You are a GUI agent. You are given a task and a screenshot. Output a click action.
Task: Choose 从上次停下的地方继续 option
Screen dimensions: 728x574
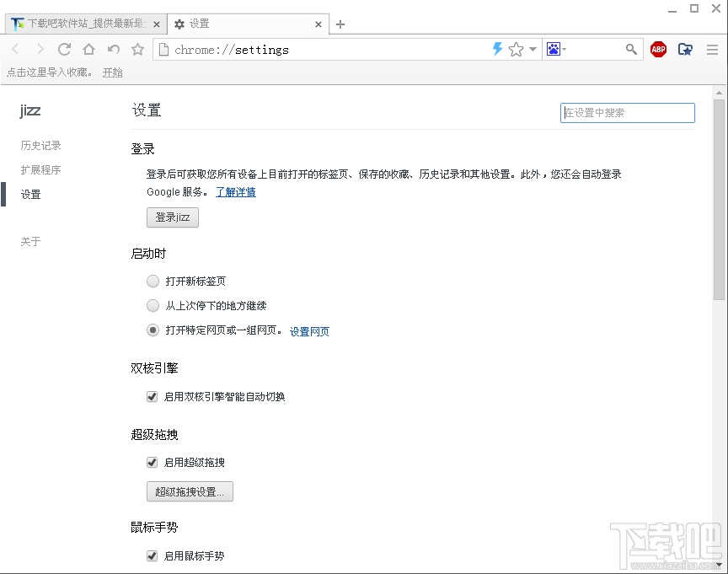[153, 306]
